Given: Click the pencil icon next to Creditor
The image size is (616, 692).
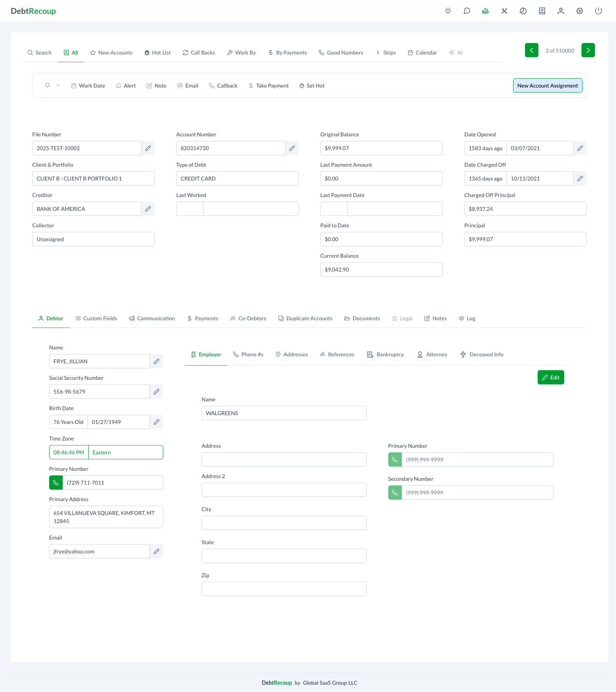Looking at the screenshot, I should 148,209.
